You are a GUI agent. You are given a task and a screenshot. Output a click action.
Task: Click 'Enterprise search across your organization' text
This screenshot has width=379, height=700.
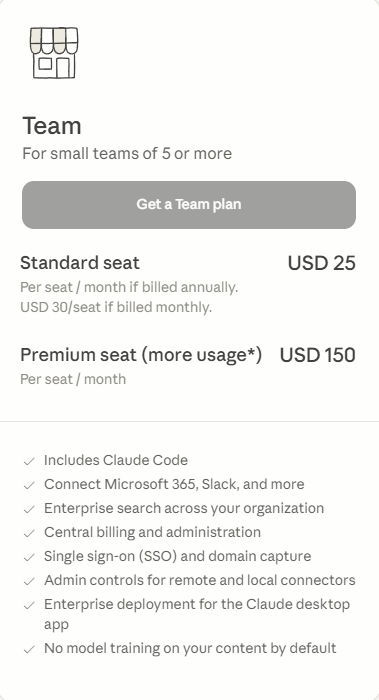pyautogui.click(x=184, y=508)
